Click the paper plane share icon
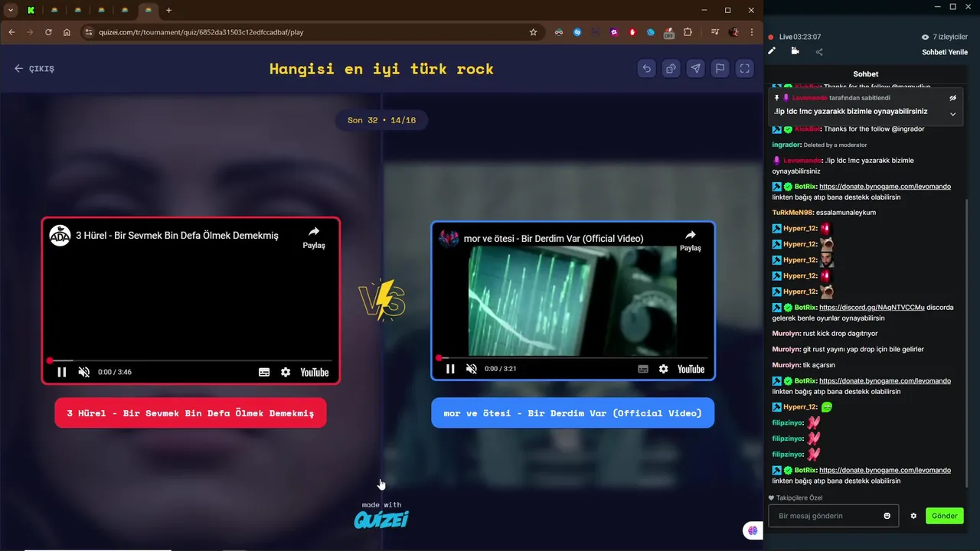The image size is (980, 551). point(695,68)
